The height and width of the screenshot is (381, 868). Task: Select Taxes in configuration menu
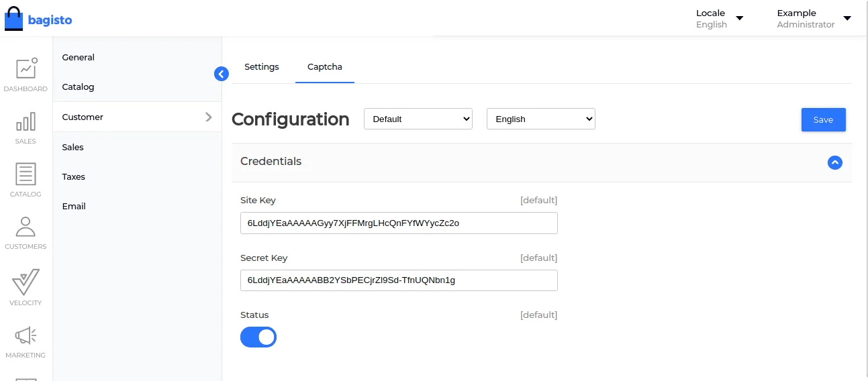click(x=74, y=176)
